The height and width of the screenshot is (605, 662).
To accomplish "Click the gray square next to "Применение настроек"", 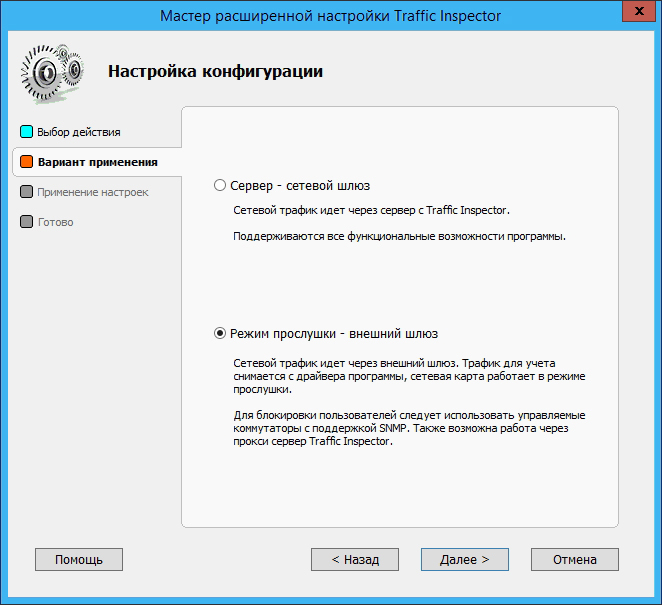I will (x=27, y=192).
